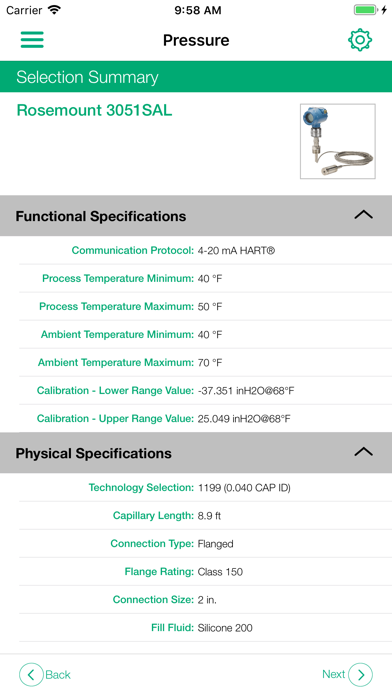Select the Process Temperature Minimum row
The width and height of the screenshot is (392, 696).
205,278
